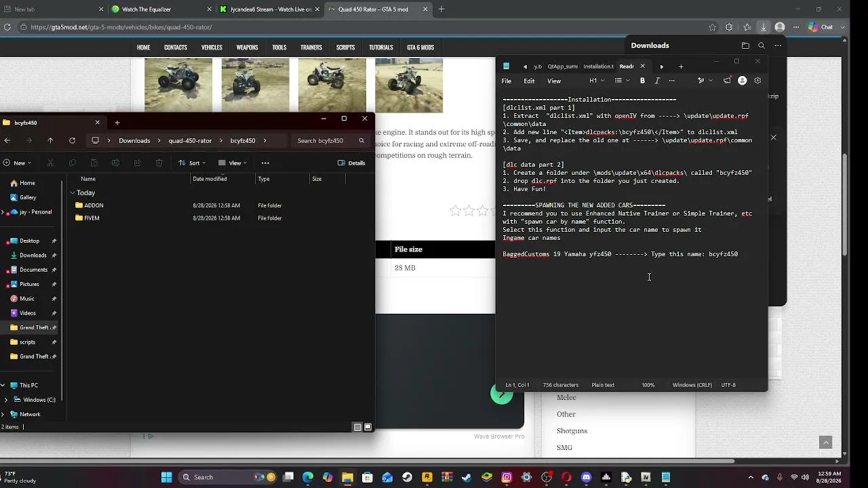This screenshot has height=488, width=868.
Task: Open Notepad list style dropdown
Action: [x=621, y=81]
